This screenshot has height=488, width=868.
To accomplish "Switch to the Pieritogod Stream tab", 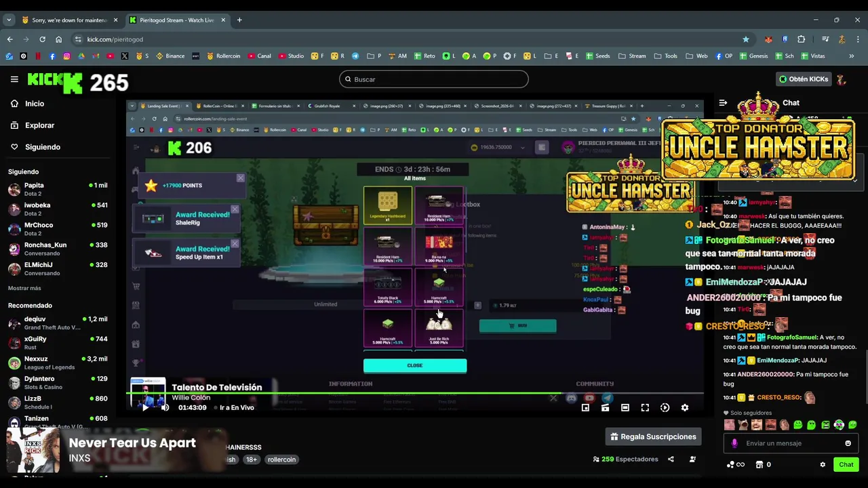I will coord(176,20).
